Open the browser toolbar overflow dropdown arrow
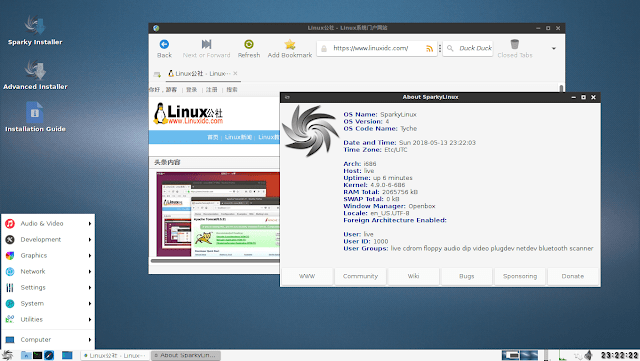Image resolution: width=640 pixels, height=361 pixels. pos(554,48)
